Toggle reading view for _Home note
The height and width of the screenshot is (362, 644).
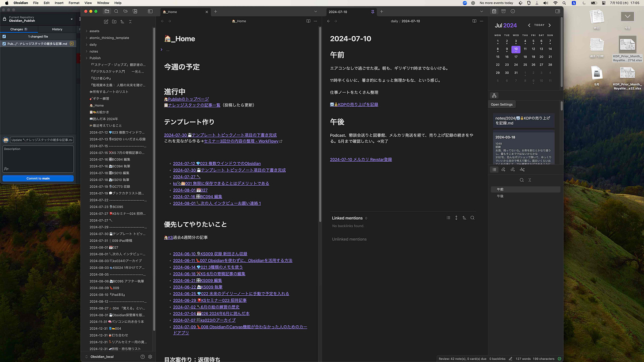[x=308, y=21]
